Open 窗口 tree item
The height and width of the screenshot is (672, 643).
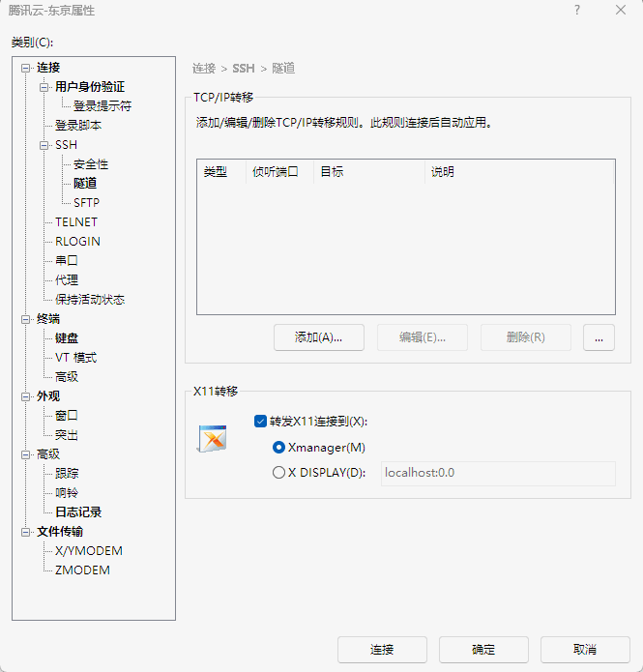(67, 415)
